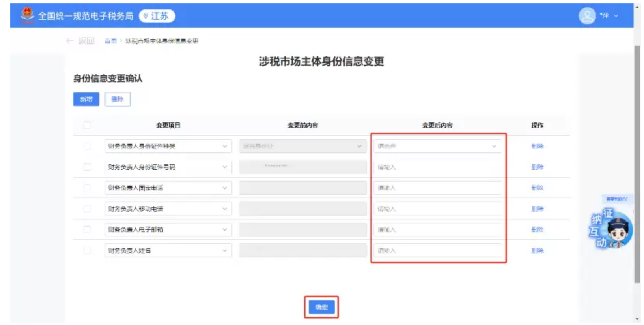
Task: Open the 财务负责人身份证件种类 item dropdown
Action: point(168,146)
